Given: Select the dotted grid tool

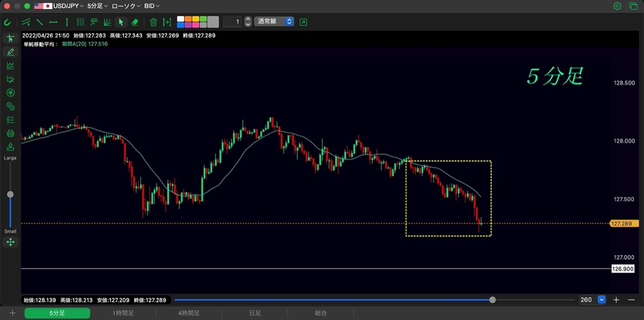Looking at the screenshot, I should (x=80, y=22).
